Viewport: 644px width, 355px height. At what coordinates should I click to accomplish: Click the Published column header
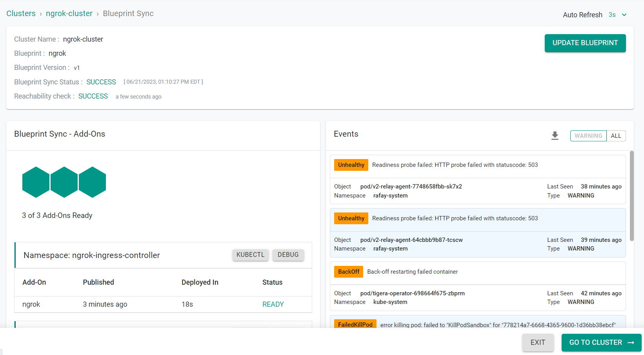(x=98, y=282)
